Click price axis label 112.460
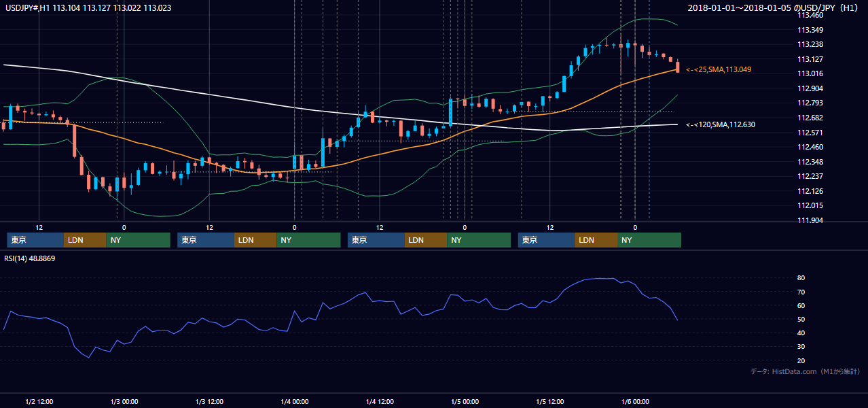The image size is (868, 408). click(x=810, y=147)
